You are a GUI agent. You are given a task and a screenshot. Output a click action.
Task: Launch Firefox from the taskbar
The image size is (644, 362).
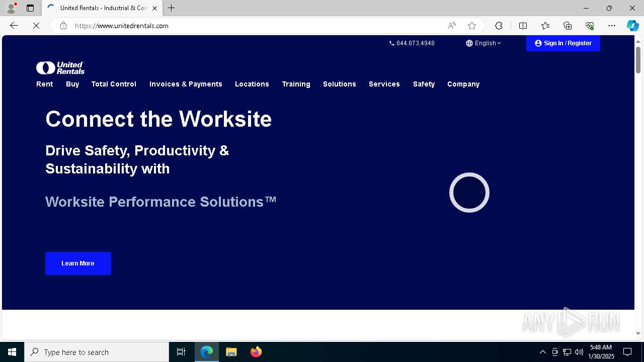click(256, 352)
